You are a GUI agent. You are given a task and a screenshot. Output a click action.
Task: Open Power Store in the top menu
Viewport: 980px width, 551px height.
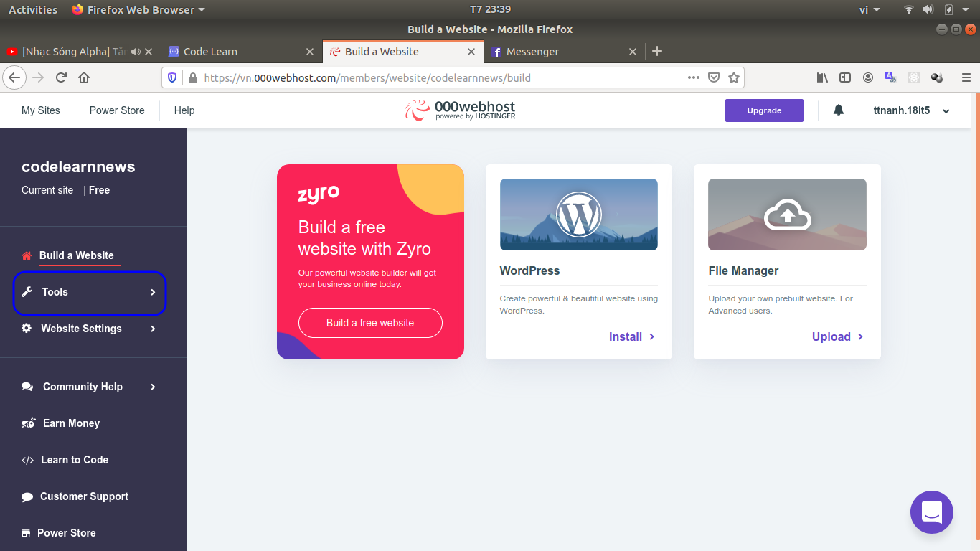point(117,110)
